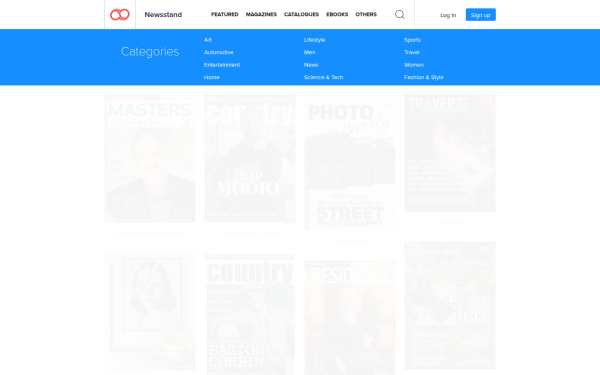Open the framed portrait magazine cover
The width and height of the screenshot is (600, 375).
click(150, 312)
